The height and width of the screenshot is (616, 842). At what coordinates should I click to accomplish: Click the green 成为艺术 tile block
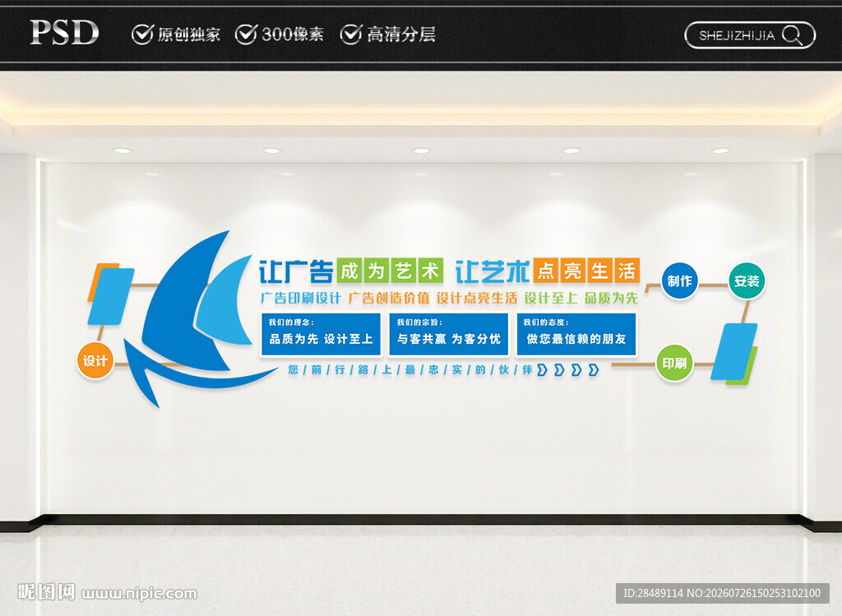coord(390,271)
